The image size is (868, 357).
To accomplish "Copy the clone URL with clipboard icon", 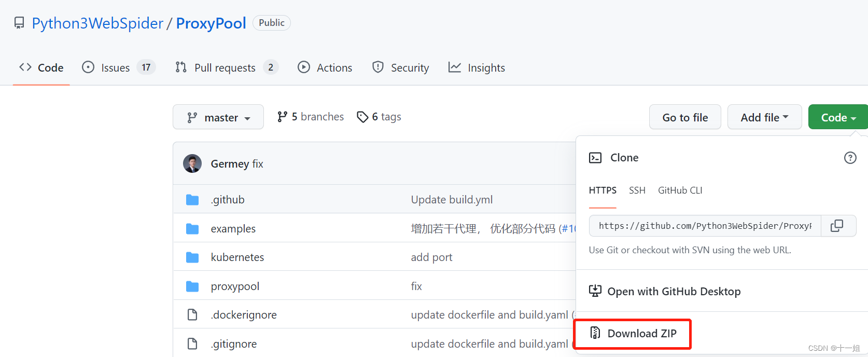I will pos(837,226).
